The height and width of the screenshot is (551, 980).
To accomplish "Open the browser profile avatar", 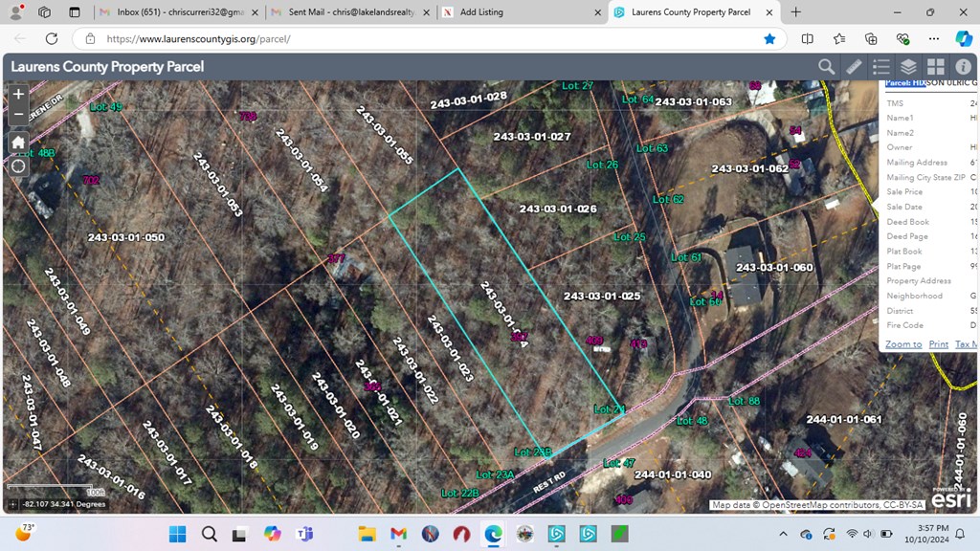I will coord(17,11).
